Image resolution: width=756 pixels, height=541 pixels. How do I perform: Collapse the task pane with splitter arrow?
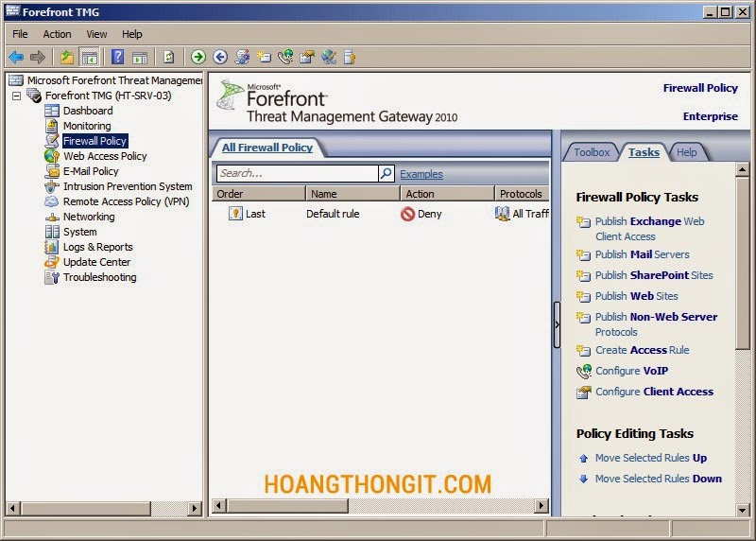pos(557,324)
